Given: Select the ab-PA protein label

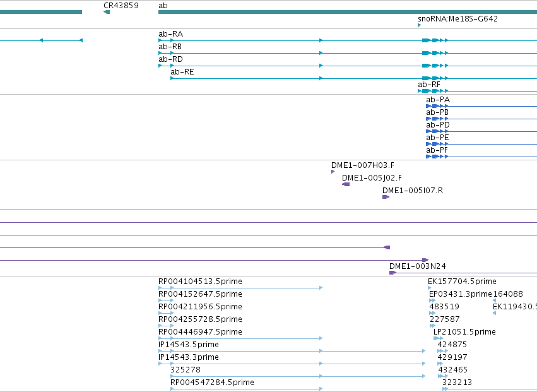Looking at the screenshot, I should pyautogui.click(x=438, y=100).
